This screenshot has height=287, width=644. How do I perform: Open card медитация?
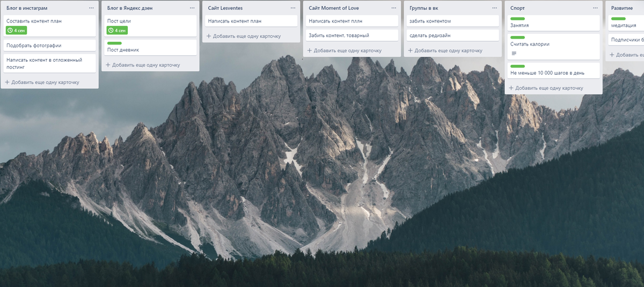[626, 23]
